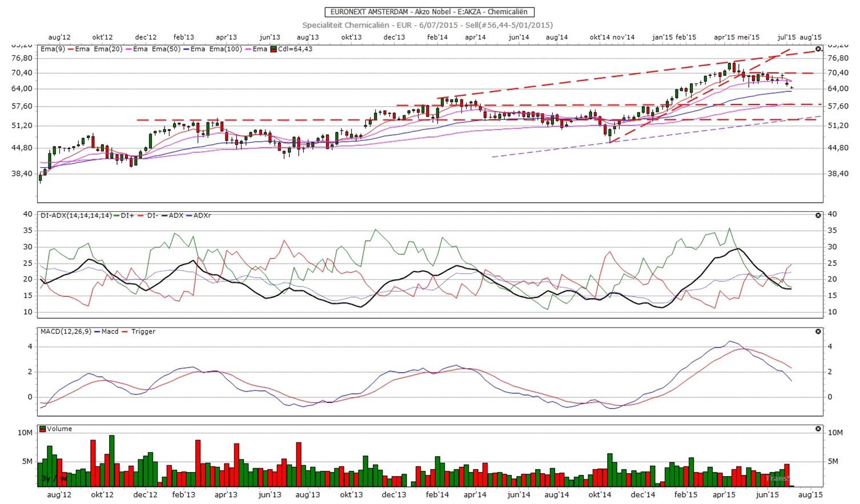Image resolution: width=860 pixels, height=504 pixels.
Task: Click the red Trigger legend entry
Action: pos(139,332)
